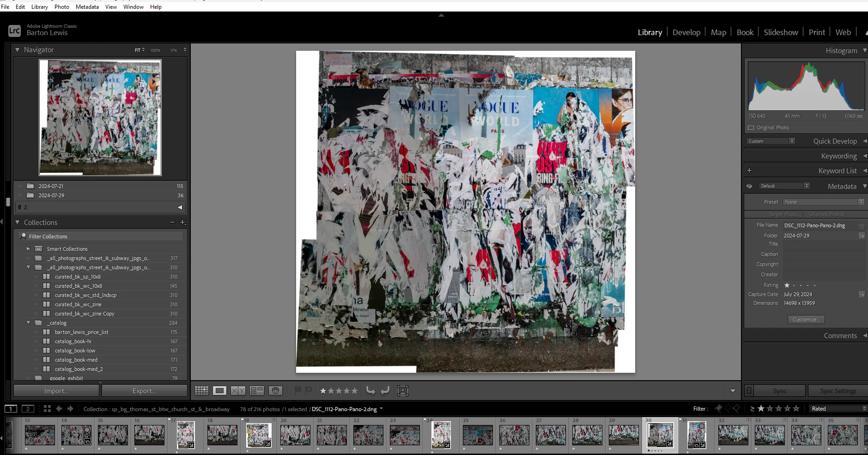The image size is (868, 455).
Task: Flag the photo as a pick
Action: click(298, 390)
